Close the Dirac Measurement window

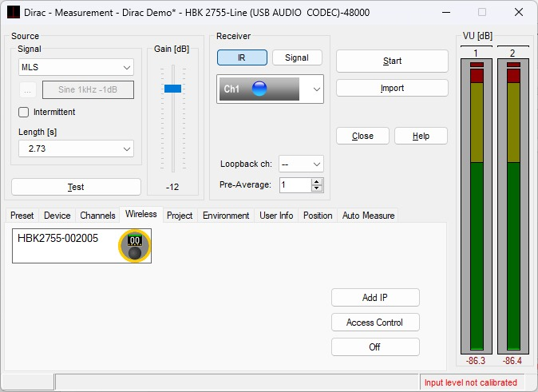pyautogui.click(x=519, y=12)
